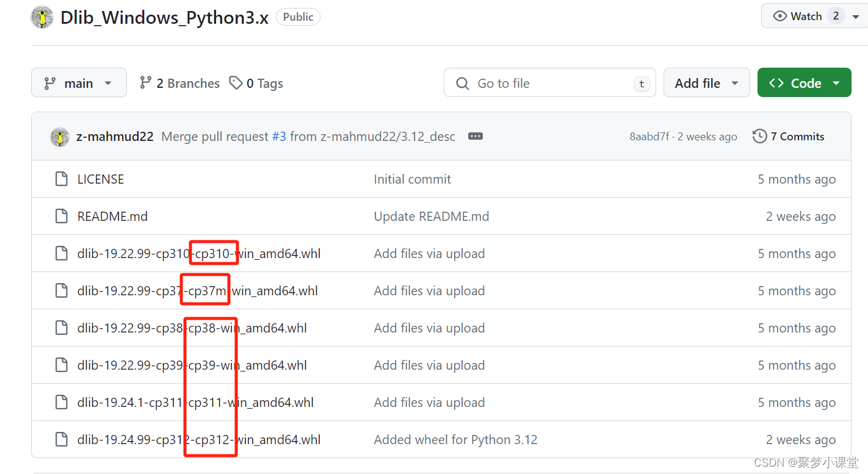Click the history clock icon beside Commits

pyautogui.click(x=760, y=136)
